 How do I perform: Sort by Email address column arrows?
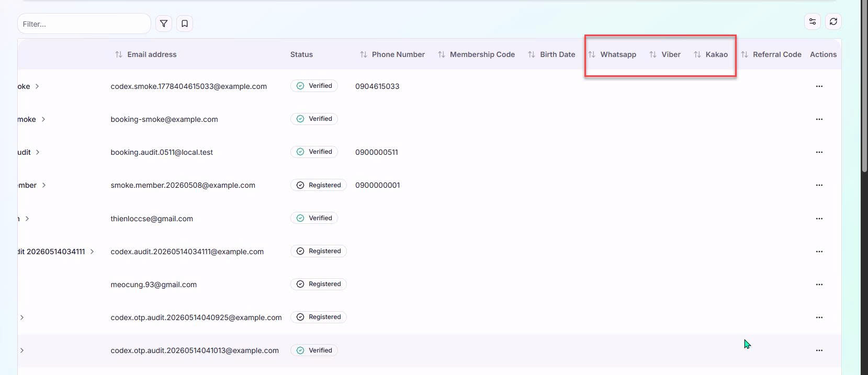(119, 54)
